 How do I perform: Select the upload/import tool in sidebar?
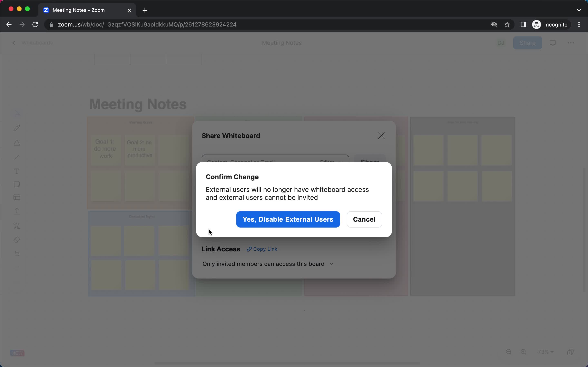[17, 211]
